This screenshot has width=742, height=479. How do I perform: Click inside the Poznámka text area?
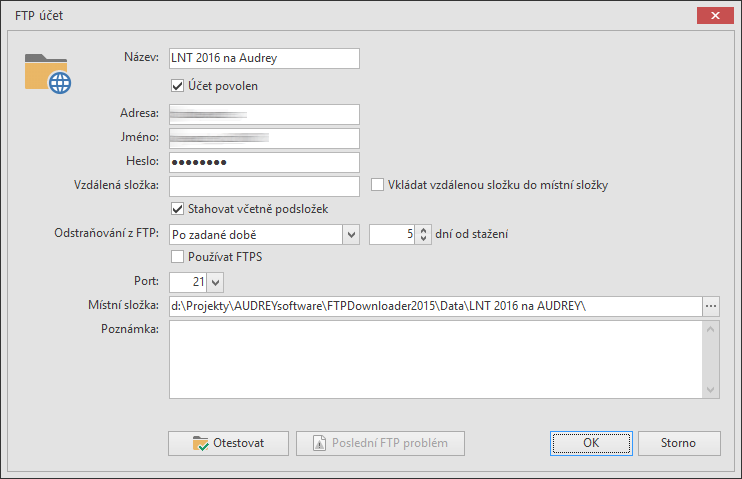pos(436,359)
